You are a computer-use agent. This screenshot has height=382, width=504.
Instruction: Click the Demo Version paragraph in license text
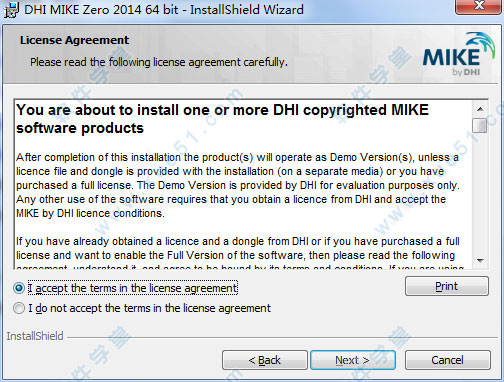coord(238,185)
